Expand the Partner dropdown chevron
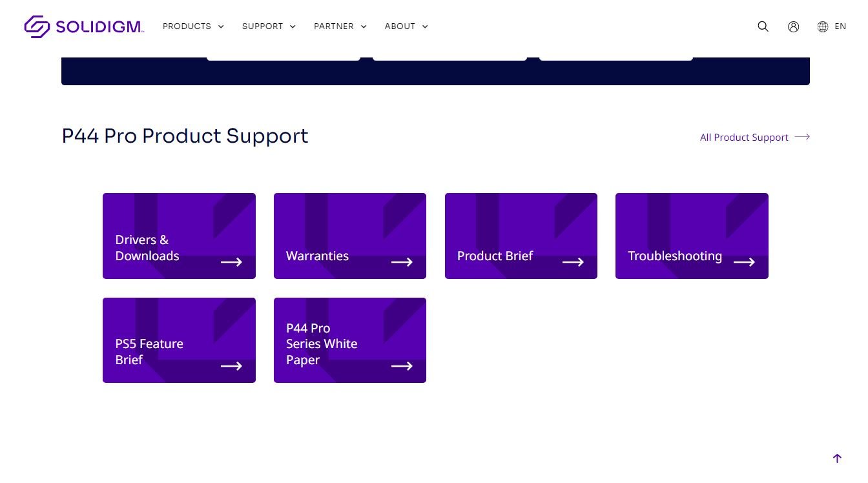The height and width of the screenshot is (483, 868). coord(364,26)
